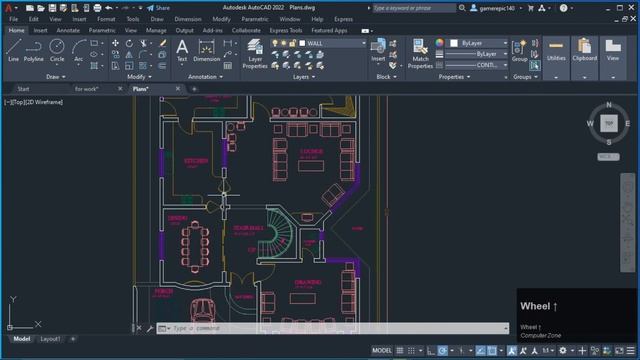Screen dimensions: 640x360
Task: Click the Move tool in Modify panel
Action: (116, 43)
